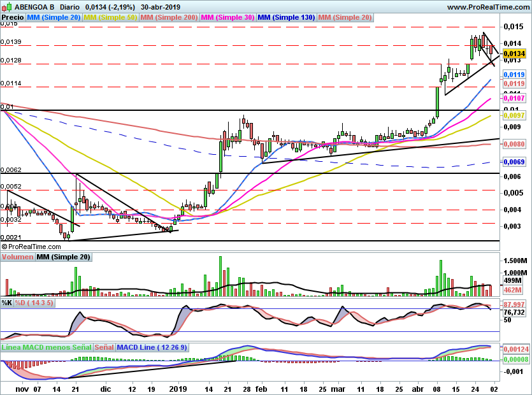Click the 0,0062 support level label
532x395 pixels.
(11, 169)
